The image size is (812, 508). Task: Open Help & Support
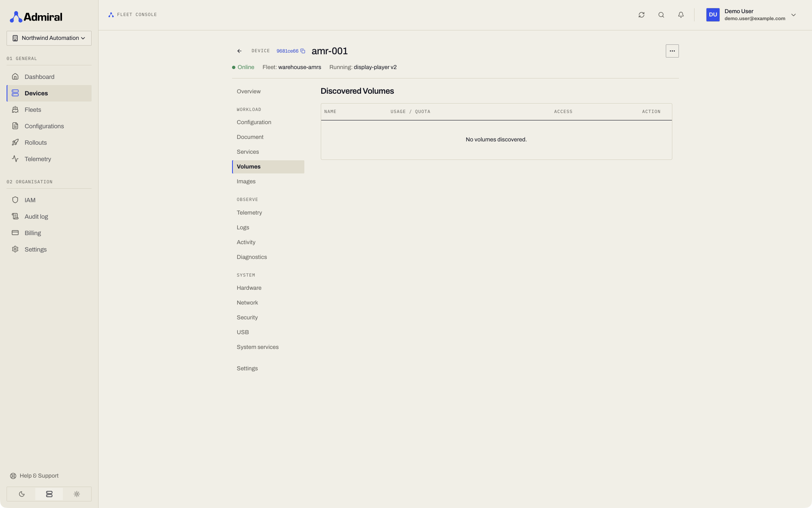35,476
